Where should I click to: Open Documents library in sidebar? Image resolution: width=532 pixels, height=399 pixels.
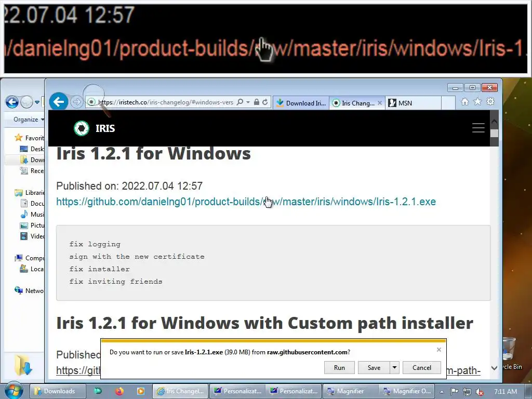click(32, 203)
